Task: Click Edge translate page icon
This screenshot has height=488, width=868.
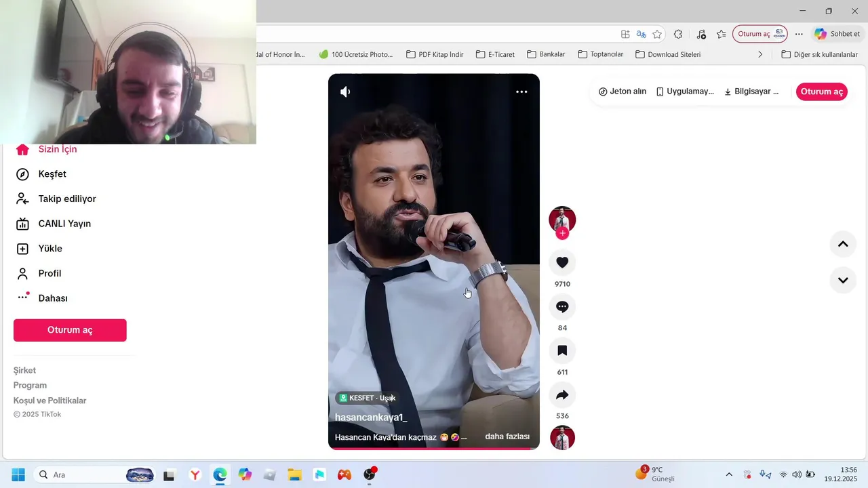Action: point(641,34)
